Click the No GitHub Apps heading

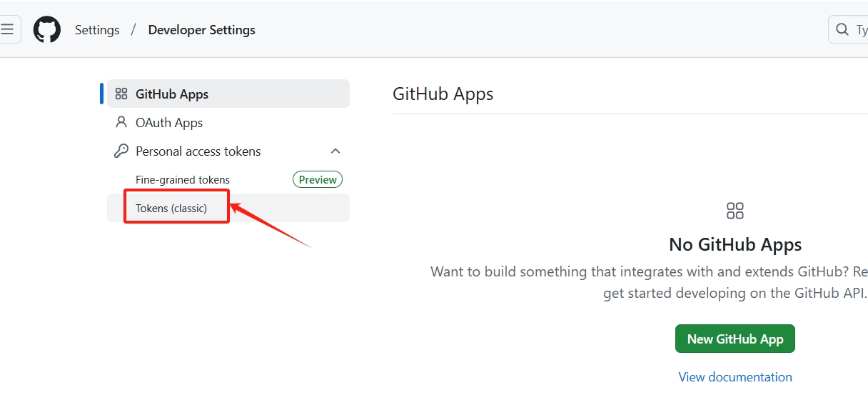click(735, 244)
